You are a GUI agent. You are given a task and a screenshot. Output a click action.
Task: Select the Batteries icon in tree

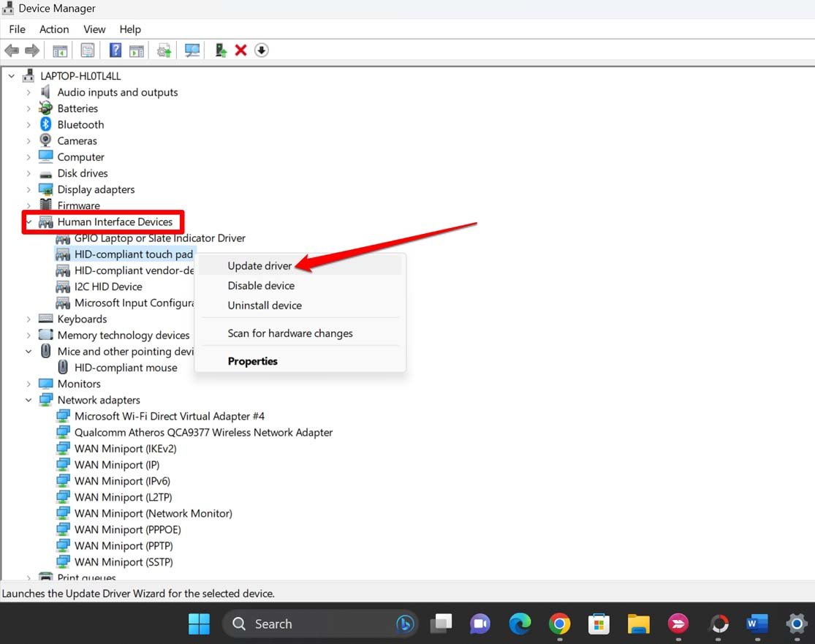click(46, 108)
